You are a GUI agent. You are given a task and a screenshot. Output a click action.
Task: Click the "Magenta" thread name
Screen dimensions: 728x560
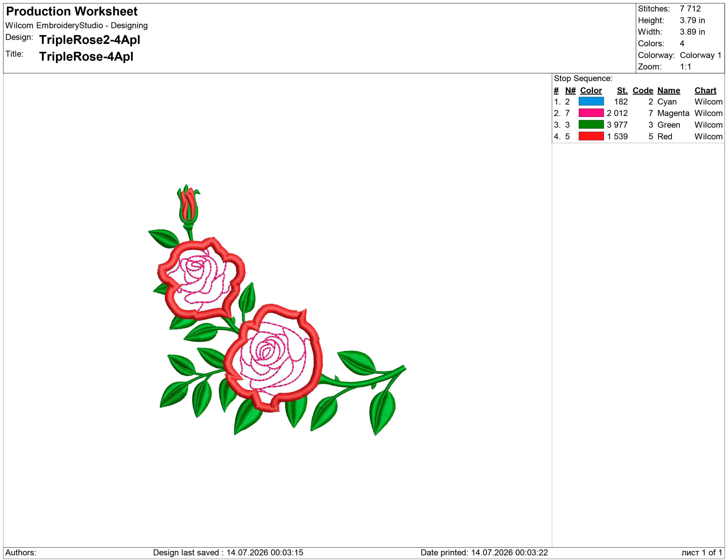point(673,113)
